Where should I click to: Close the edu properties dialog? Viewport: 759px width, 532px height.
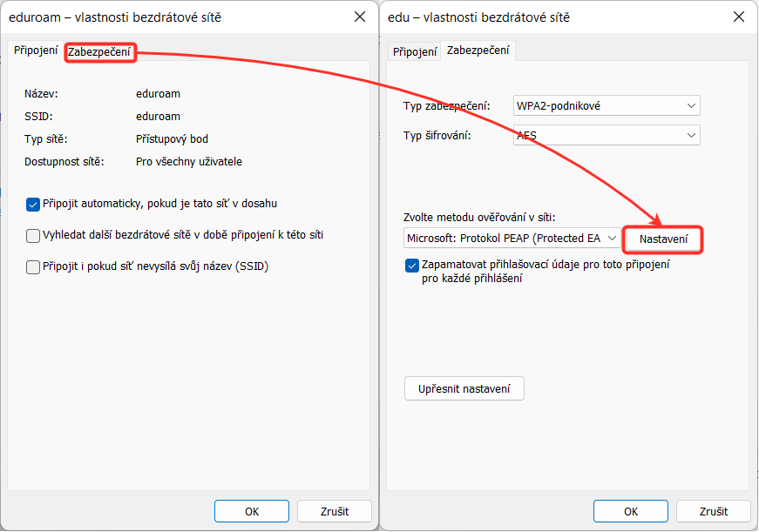(x=739, y=17)
